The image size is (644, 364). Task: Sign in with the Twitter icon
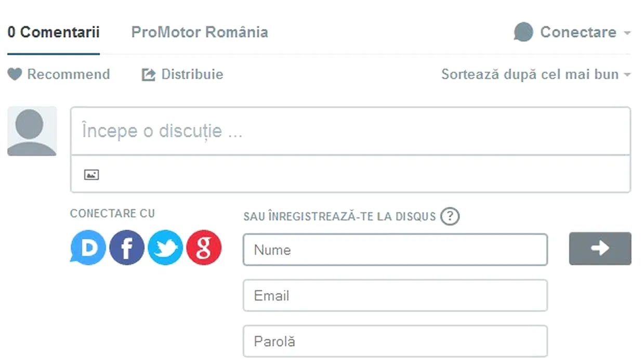(x=165, y=248)
